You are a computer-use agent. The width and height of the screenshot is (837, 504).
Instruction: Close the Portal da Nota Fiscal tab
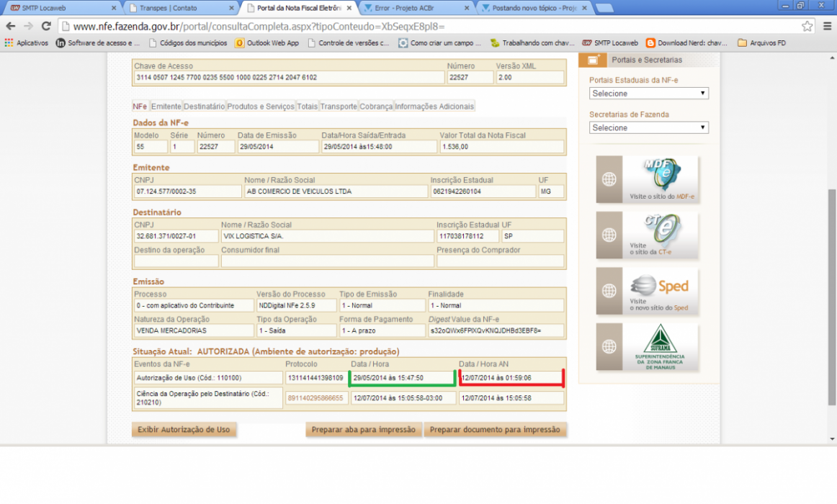coord(349,8)
